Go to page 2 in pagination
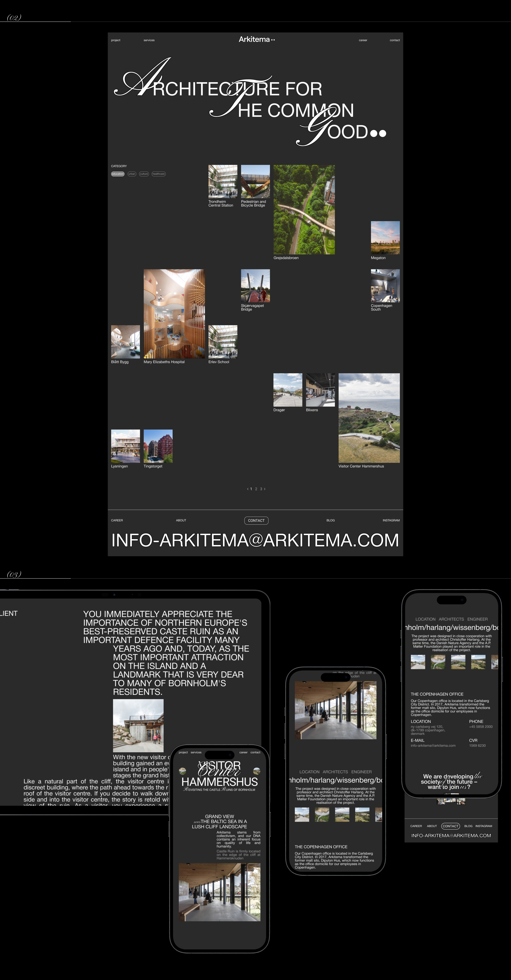511x980 pixels. 256,489
